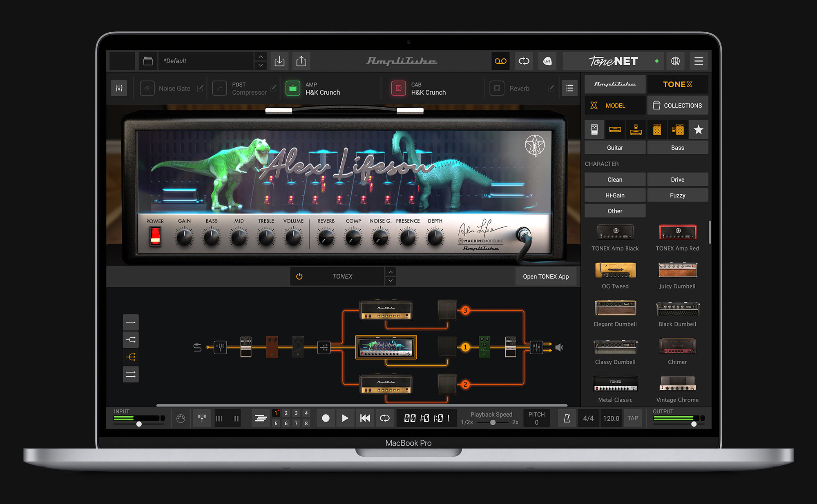Click the favorites star filter icon
817x504 pixels.
pos(698,129)
